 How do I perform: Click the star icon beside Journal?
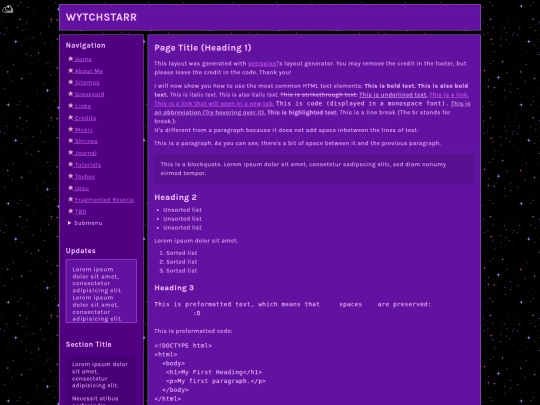[71, 153]
